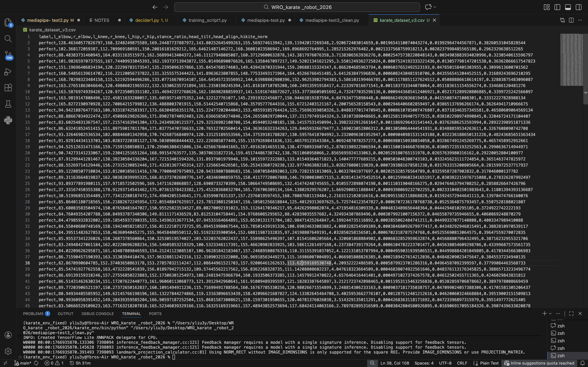This screenshot has width=588, height=367.
Task: Open the Search view icon
Action: coord(8,39)
